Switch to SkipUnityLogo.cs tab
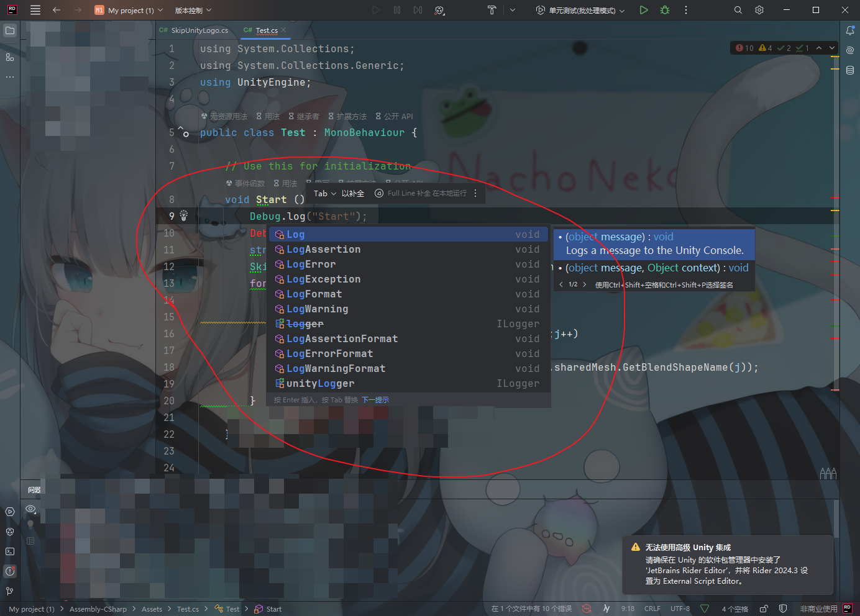 (194, 30)
